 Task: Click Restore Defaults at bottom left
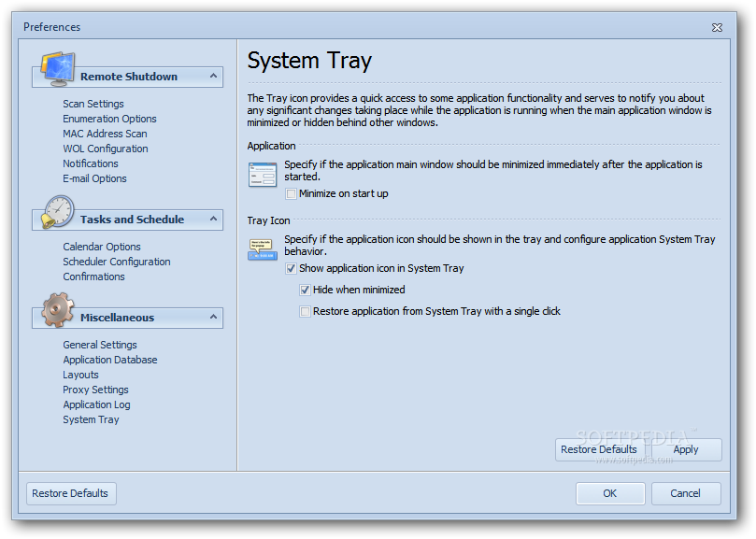click(71, 493)
